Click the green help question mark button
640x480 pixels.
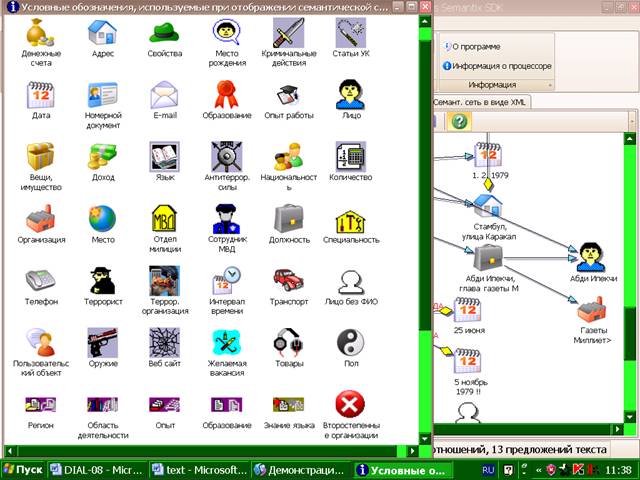point(459,122)
